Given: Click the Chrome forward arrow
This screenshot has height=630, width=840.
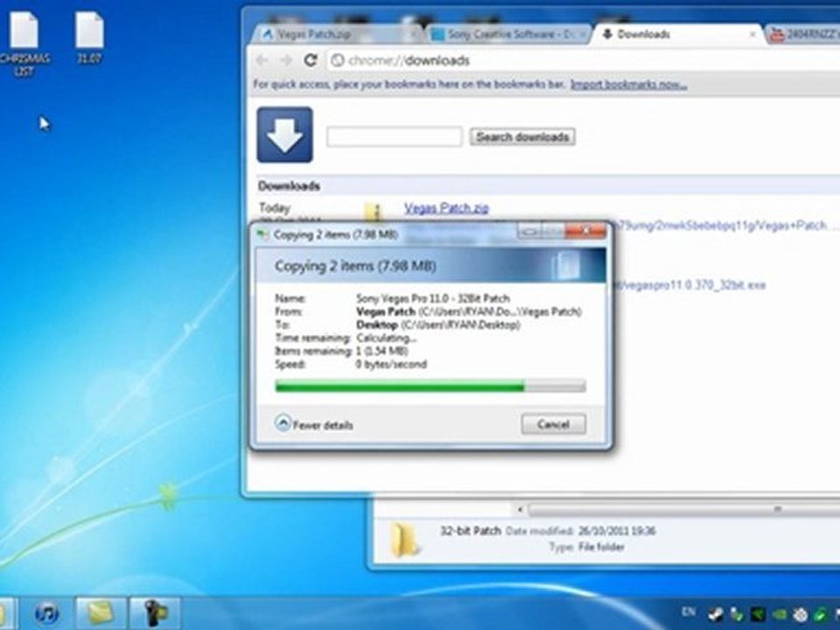Looking at the screenshot, I should (x=286, y=60).
